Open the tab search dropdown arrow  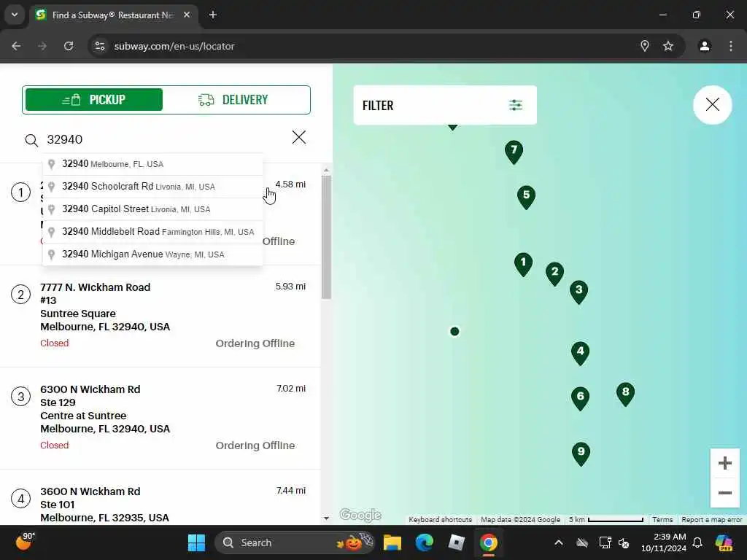click(15, 15)
